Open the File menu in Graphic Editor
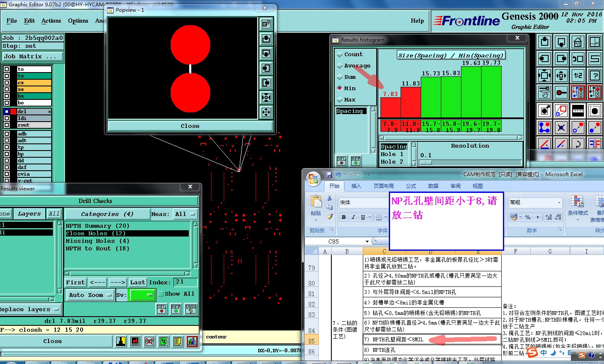The image size is (604, 364). coord(12,21)
